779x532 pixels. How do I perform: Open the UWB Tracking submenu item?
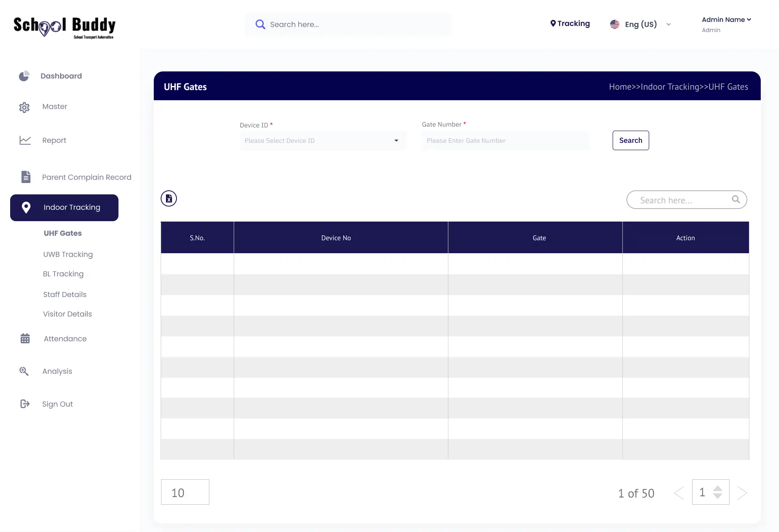coord(68,254)
